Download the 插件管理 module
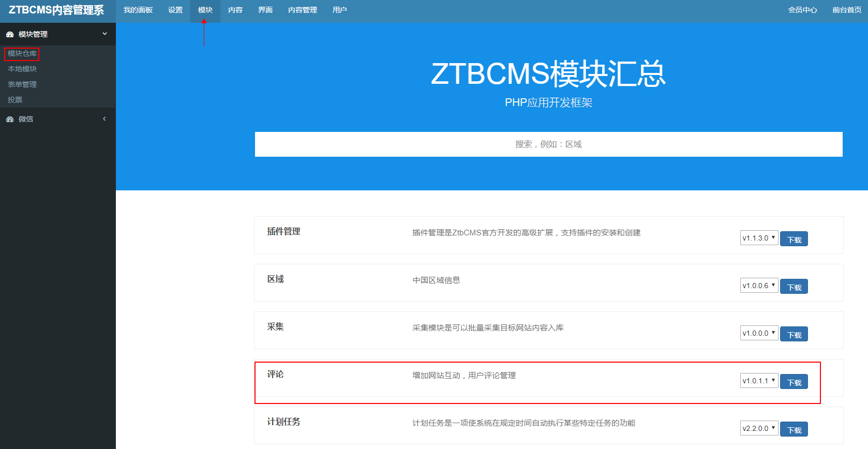 (794, 239)
